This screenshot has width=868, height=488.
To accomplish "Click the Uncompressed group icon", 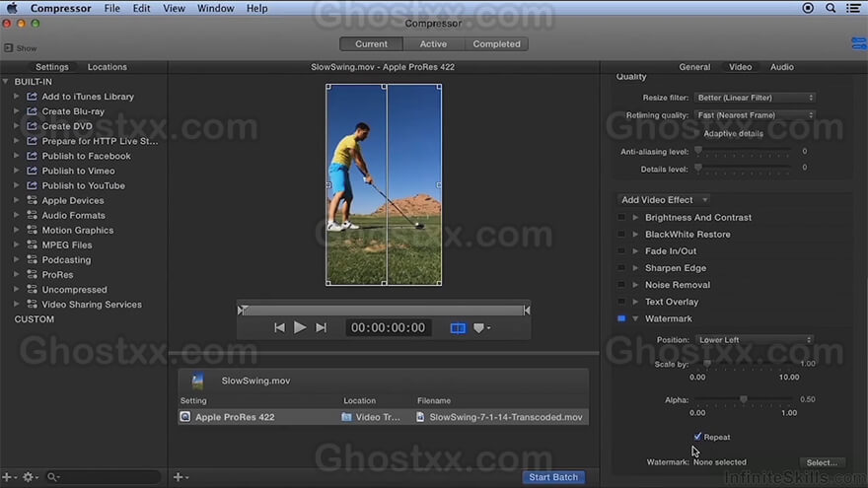I will click(x=33, y=290).
